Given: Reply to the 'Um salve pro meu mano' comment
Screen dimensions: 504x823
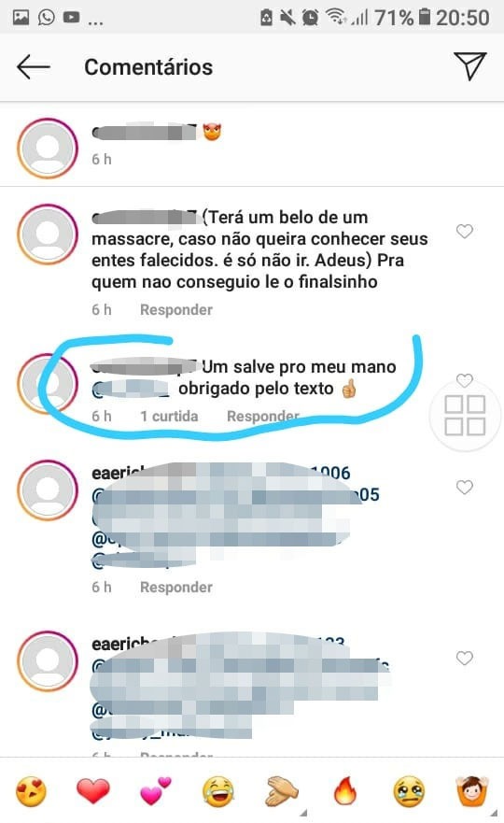Looking at the screenshot, I should [263, 417].
